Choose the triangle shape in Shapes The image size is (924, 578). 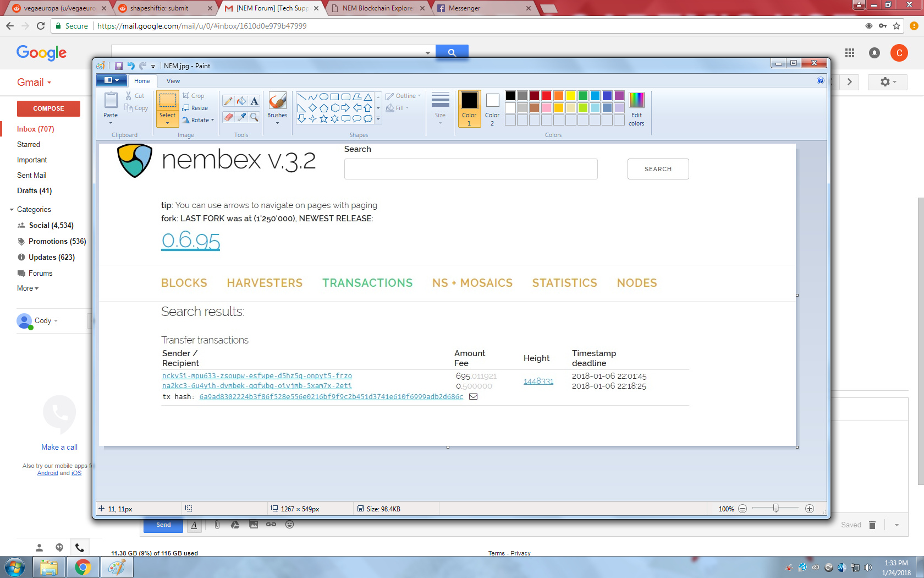(x=367, y=97)
